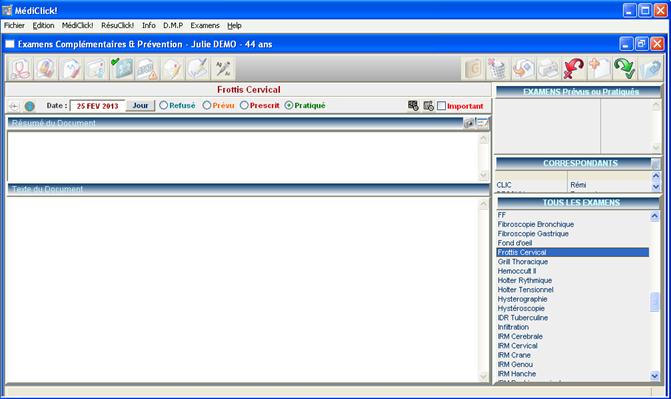This screenshot has height=399, width=671.
Task: Open the patient info card icon
Action: coord(96,68)
